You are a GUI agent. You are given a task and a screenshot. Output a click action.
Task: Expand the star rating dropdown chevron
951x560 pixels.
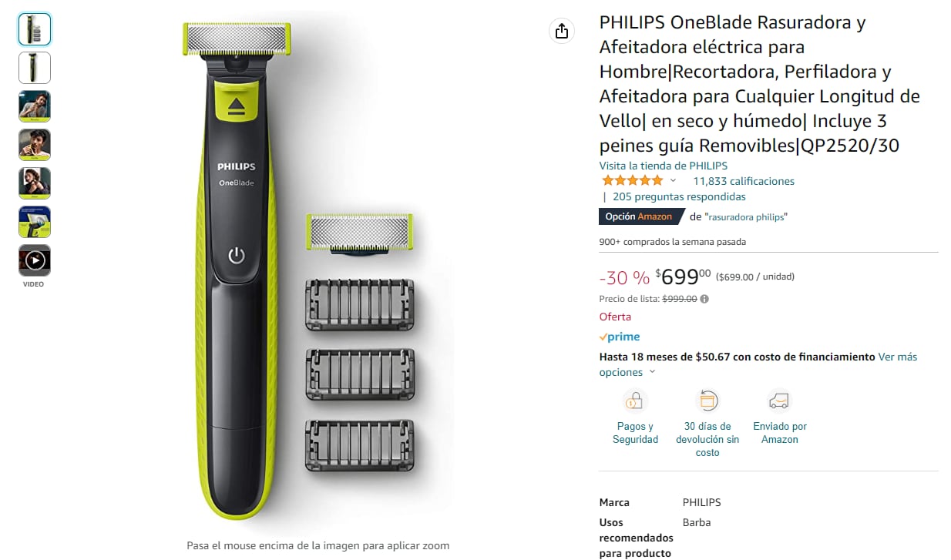coord(673,181)
